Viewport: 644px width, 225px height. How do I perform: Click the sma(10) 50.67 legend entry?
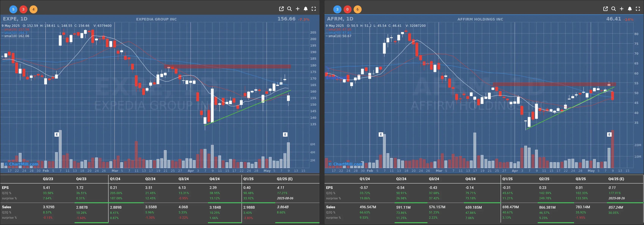pyautogui.click(x=339, y=36)
